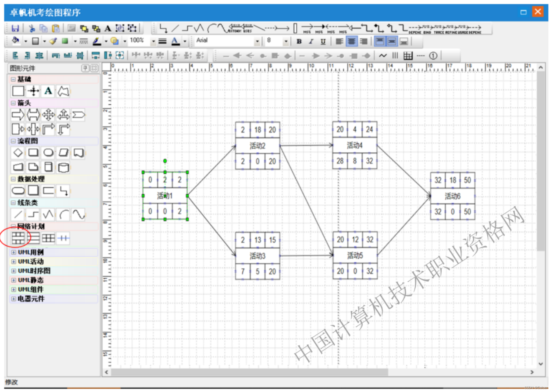Expand the 电器元件 shape group
The width and height of the screenshot is (552, 392).
(x=14, y=299)
